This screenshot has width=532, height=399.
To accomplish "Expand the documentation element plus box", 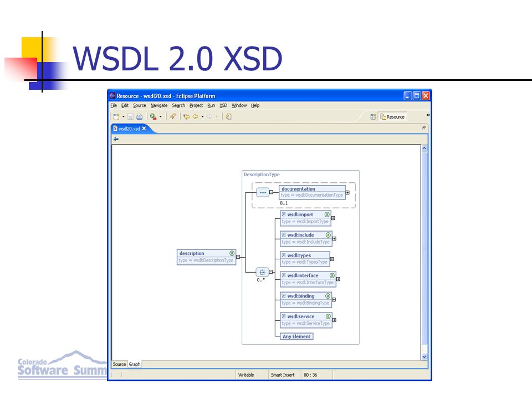I will point(347,192).
